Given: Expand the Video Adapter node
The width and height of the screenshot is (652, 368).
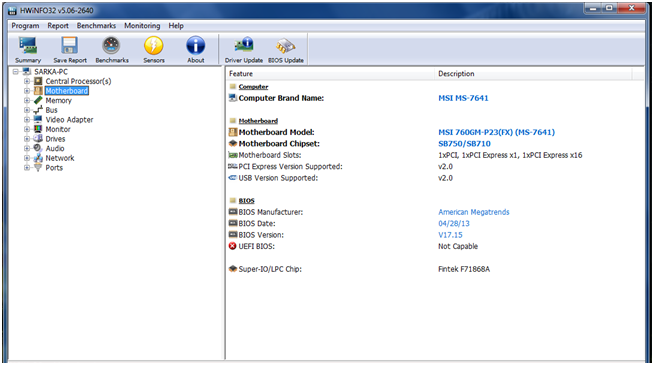Looking at the screenshot, I should 27,119.
